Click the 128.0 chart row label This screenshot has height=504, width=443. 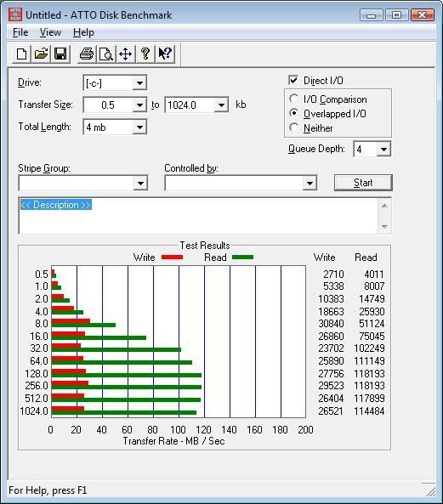(x=37, y=373)
